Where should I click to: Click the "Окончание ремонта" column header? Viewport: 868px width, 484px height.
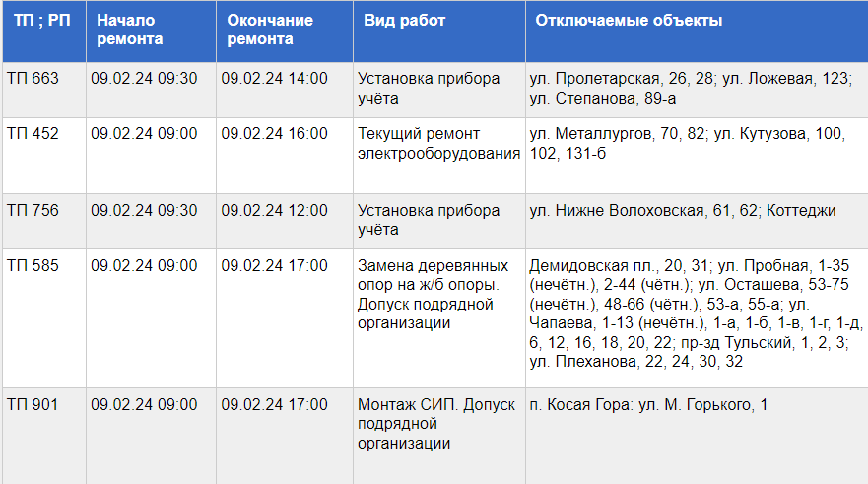285,31
